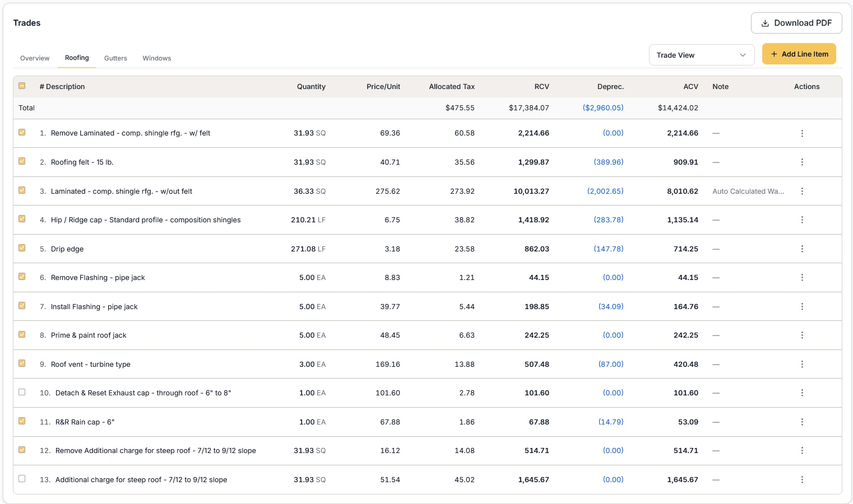Open actions menu for item 13 Additional charge row
Viewport: 853px width, 504px height.
802,479
